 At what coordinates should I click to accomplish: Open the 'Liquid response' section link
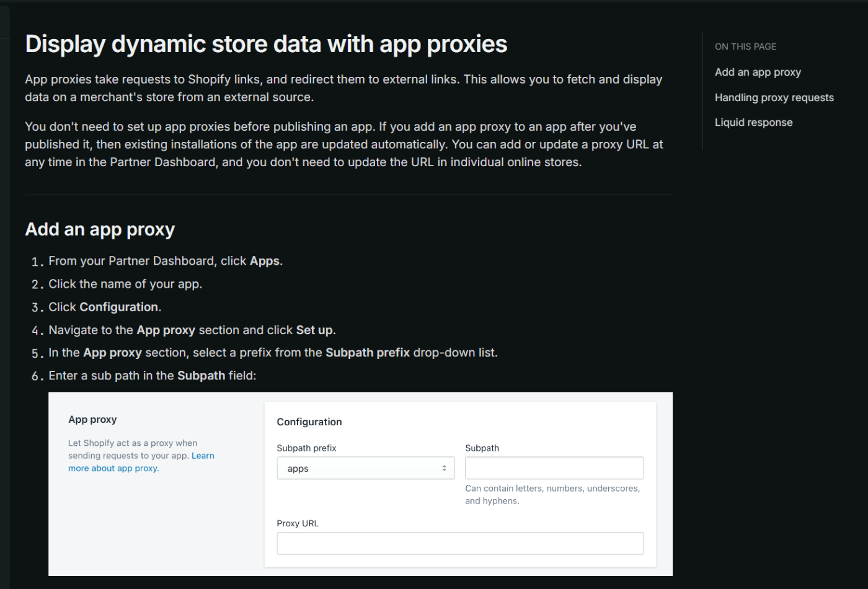tap(753, 122)
